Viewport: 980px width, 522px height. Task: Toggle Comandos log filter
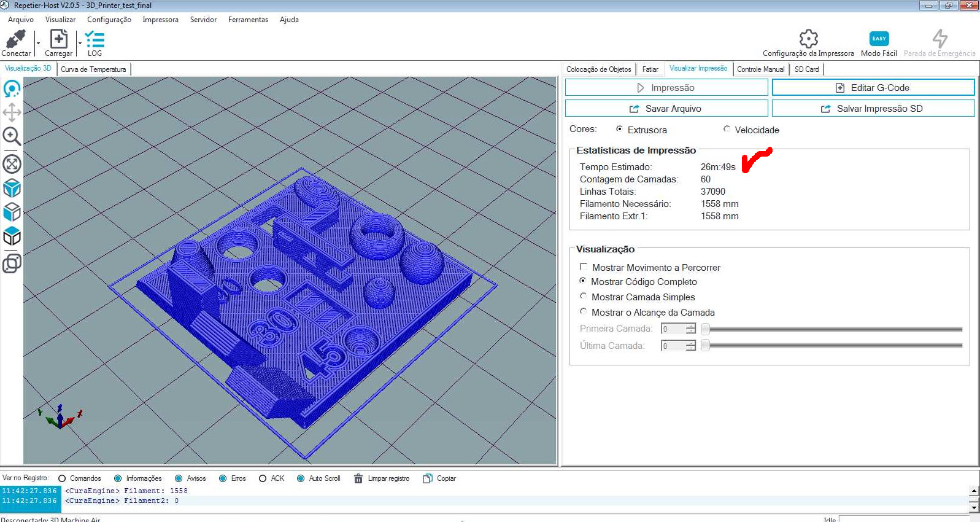coord(62,478)
